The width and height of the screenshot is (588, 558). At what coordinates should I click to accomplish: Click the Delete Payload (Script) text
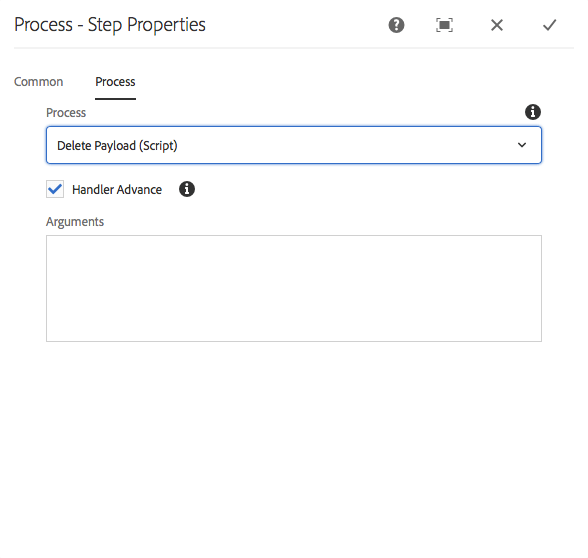click(x=117, y=146)
